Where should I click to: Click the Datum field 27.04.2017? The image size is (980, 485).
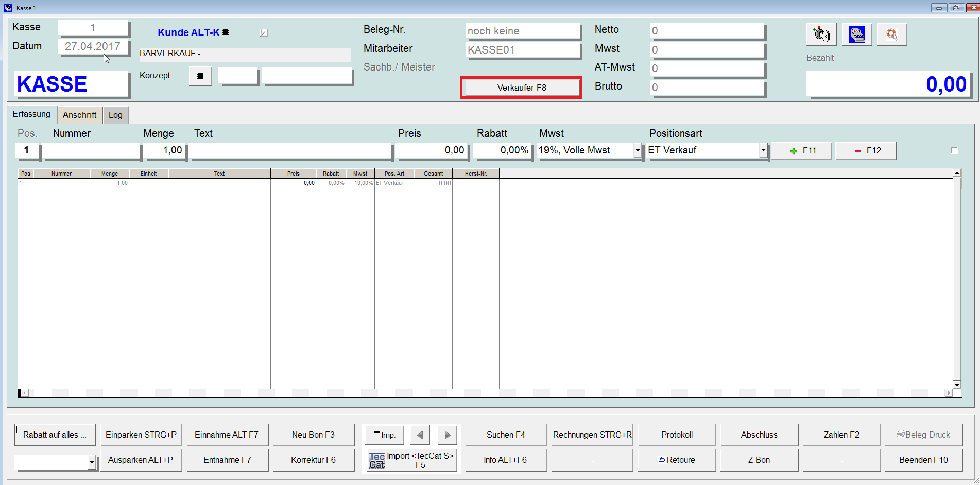(93, 46)
